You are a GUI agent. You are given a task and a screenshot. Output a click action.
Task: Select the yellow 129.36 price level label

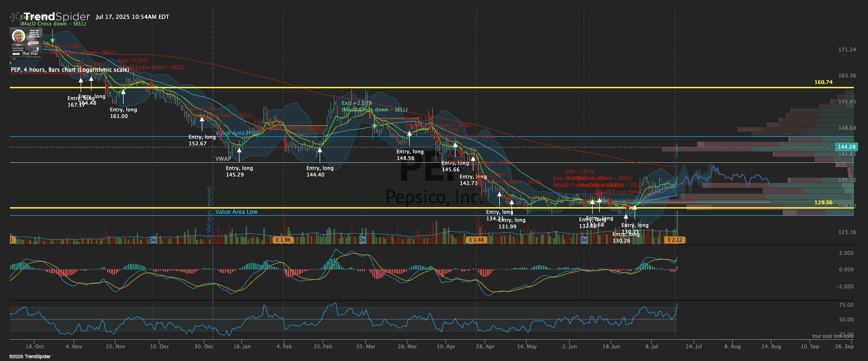tap(823, 202)
